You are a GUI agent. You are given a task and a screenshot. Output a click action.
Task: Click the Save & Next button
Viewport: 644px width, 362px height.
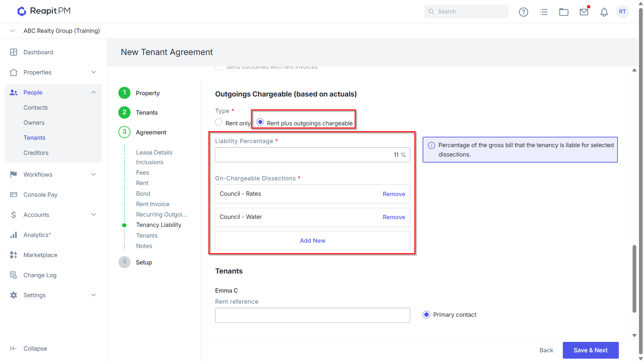coord(590,350)
